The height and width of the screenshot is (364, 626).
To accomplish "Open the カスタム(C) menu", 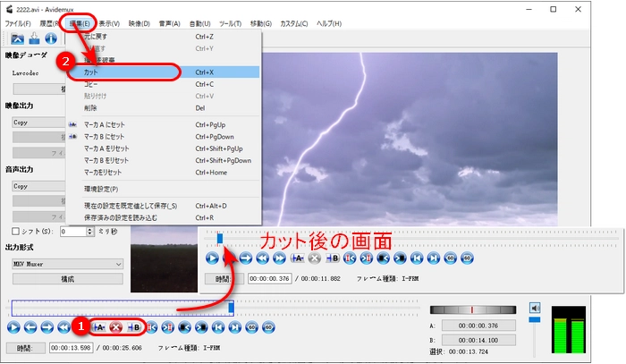I will pos(294,23).
